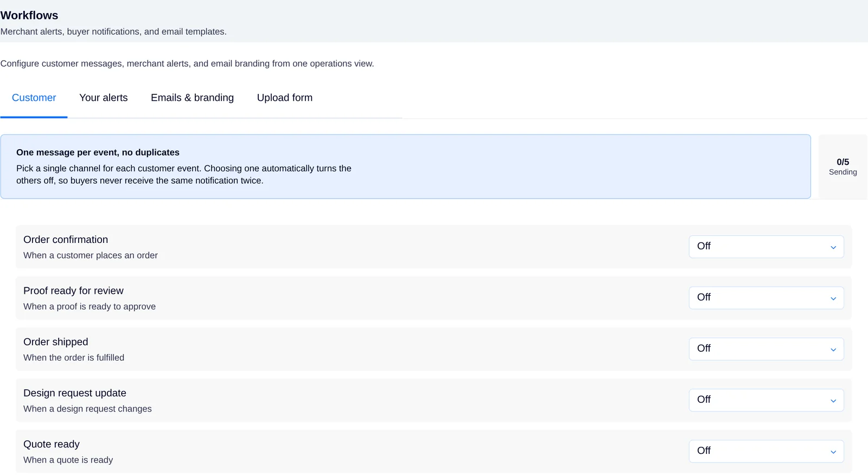Screen dimensions: 868x475
Task: Click the 'Proof ready for review' title
Action: click(73, 291)
